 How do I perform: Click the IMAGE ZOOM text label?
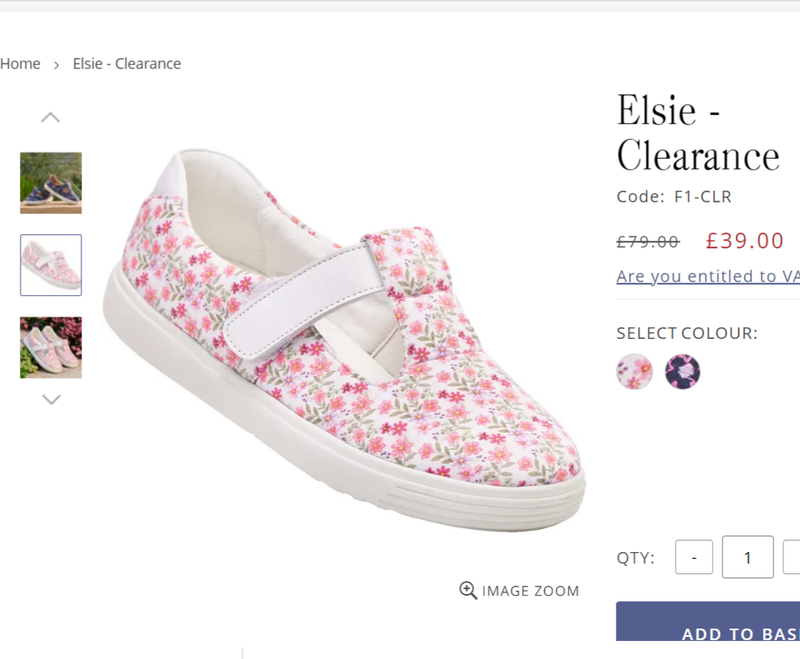[530, 591]
